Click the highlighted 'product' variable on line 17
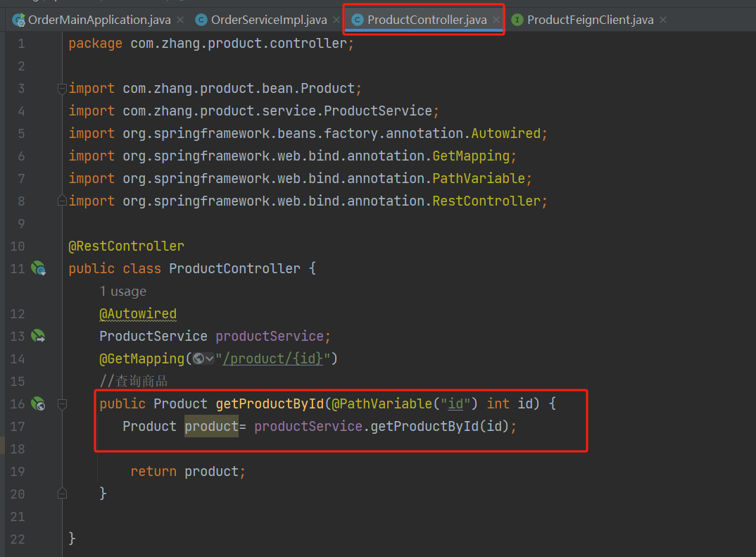756x557 pixels. [x=211, y=426]
